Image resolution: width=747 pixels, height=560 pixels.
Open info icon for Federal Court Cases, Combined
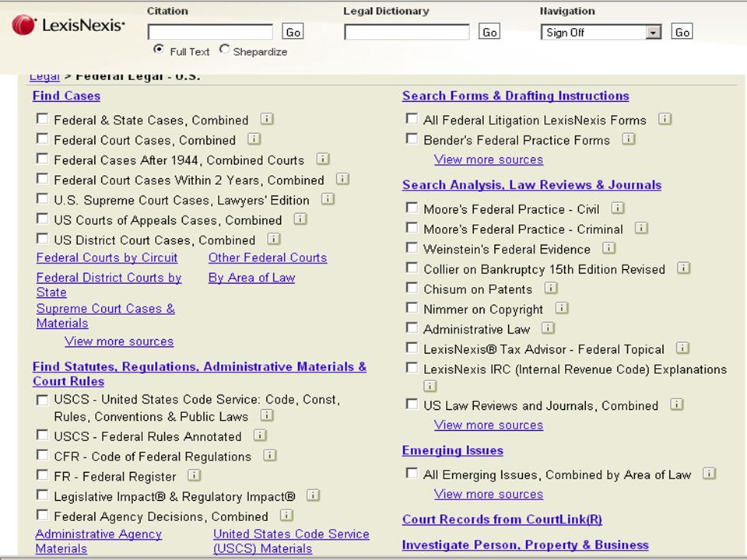click(x=254, y=138)
